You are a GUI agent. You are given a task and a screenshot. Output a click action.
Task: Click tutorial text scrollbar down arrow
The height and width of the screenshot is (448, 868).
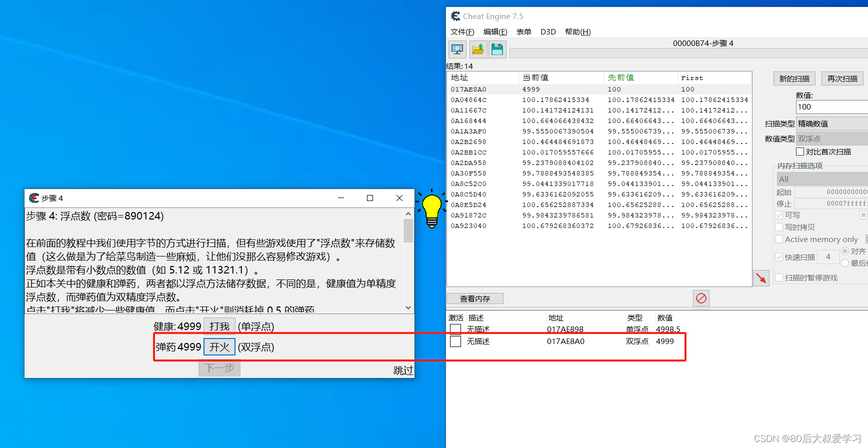[408, 307]
